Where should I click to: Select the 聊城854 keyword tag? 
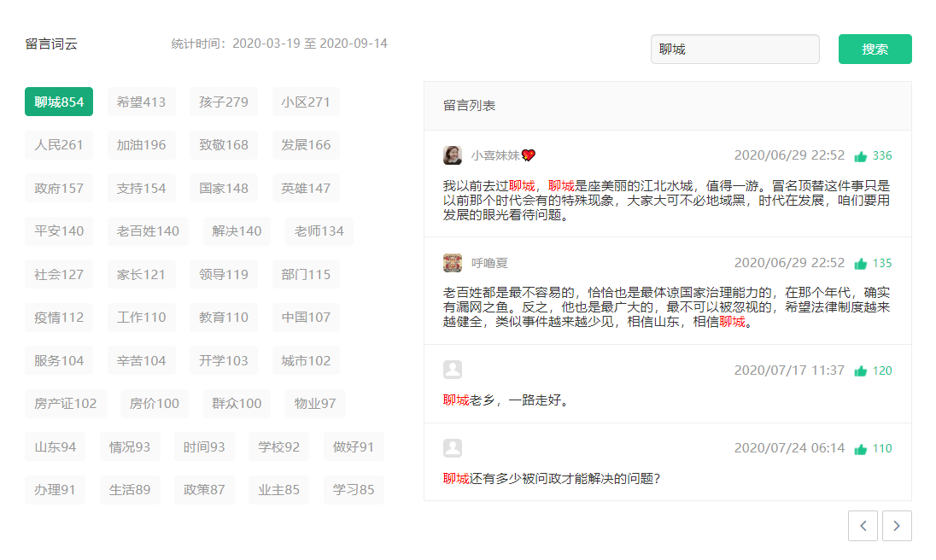point(59,102)
